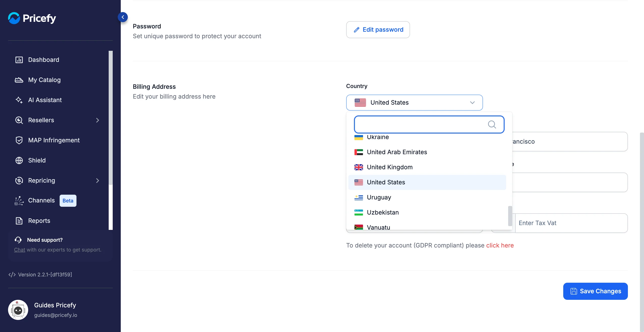Click the United Arab Emirates flag icon

[358, 152]
